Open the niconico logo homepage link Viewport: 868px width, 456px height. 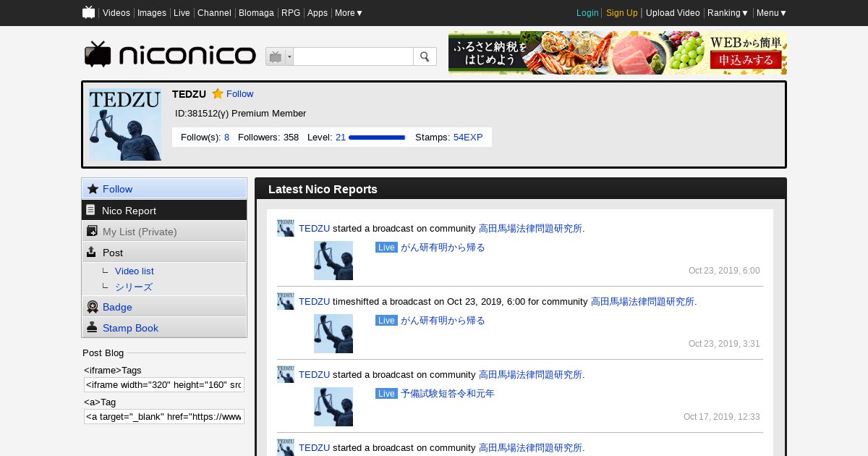click(170, 54)
